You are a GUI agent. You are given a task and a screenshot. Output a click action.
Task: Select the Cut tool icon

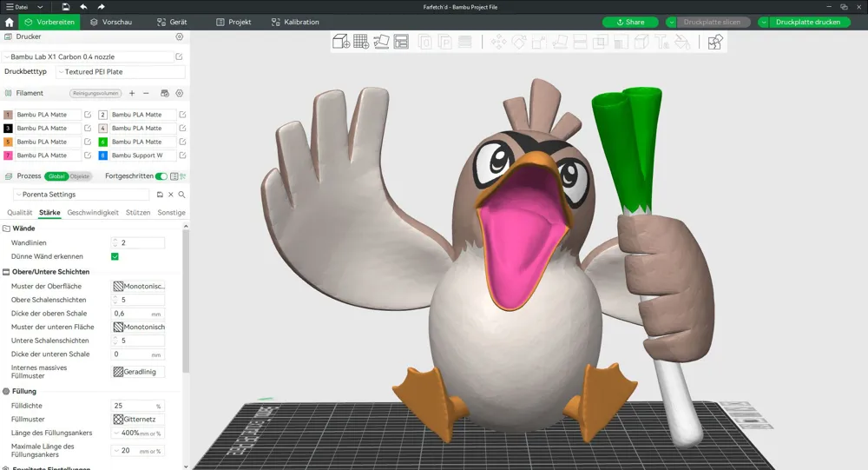[580, 42]
